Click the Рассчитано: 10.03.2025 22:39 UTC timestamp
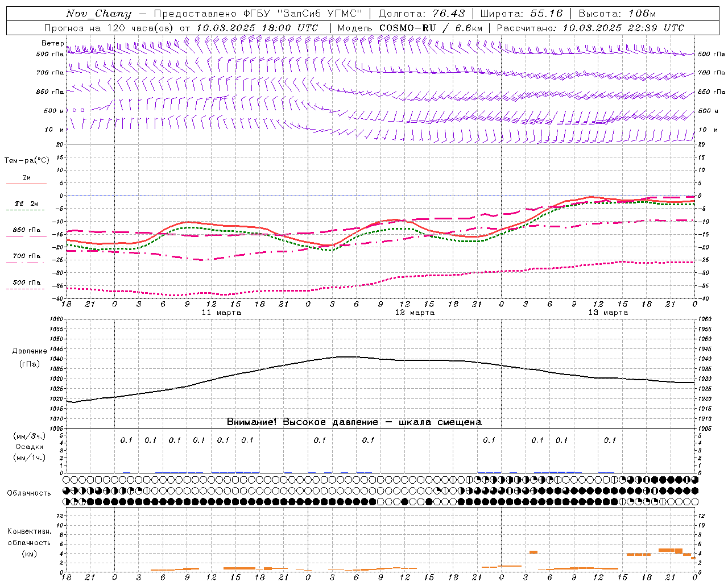The image size is (728, 582). [x=590, y=28]
